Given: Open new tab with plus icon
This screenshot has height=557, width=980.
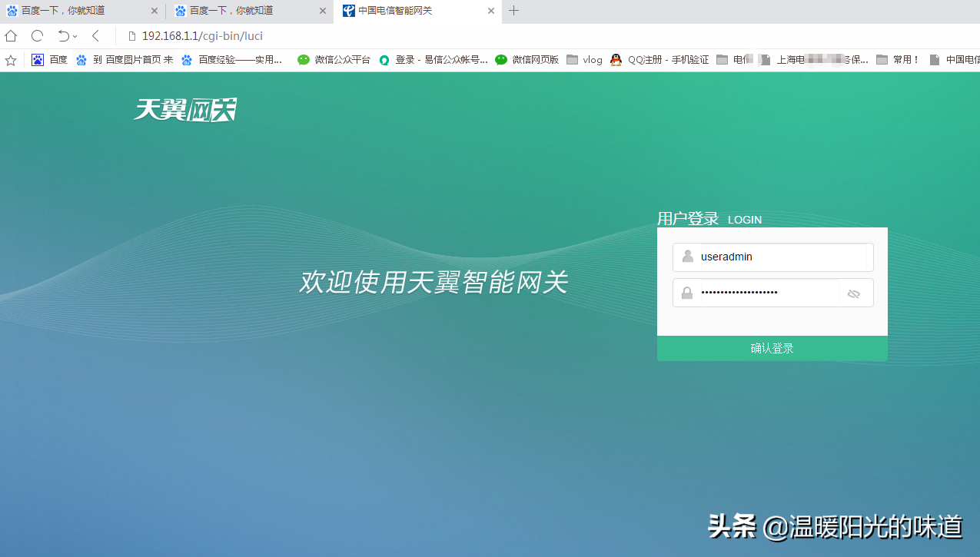Looking at the screenshot, I should (x=514, y=11).
